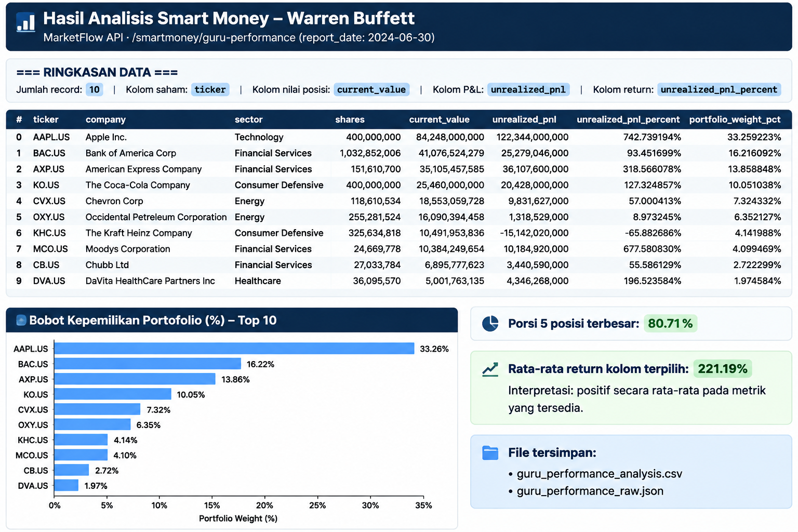This screenshot has width=798, height=532.
Task: Click Moodys Corporation company cell
Action: click(x=128, y=249)
